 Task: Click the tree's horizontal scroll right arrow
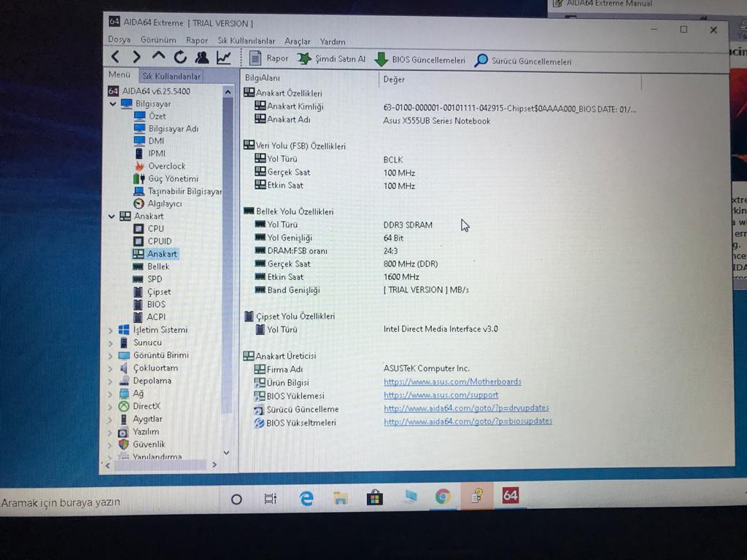(x=214, y=464)
